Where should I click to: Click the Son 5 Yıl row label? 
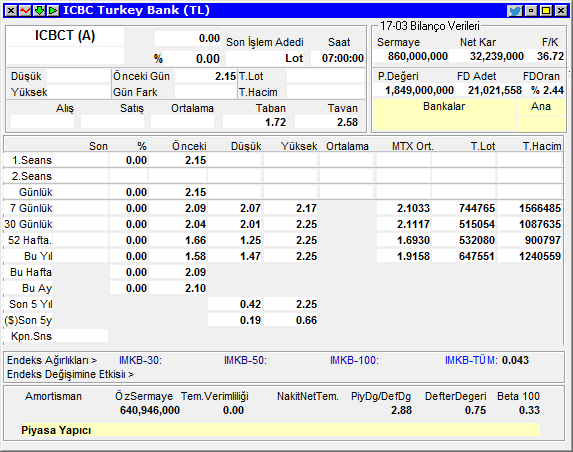(x=31, y=304)
